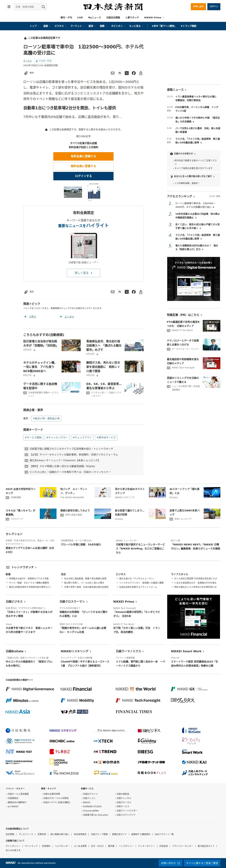The height and width of the screenshot is (868, 226).
Task: Open Myニュース in the top menu
Action: pyautogui.click(x=94, y=17)
